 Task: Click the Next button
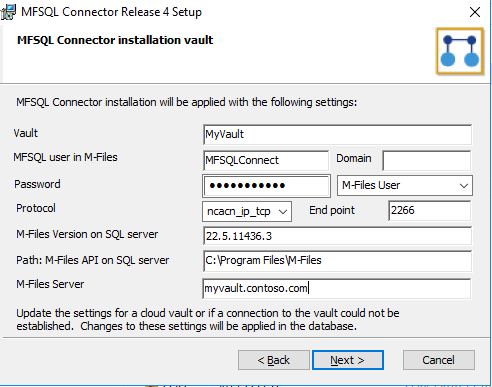pyautogui.click(x=348, y=360)
